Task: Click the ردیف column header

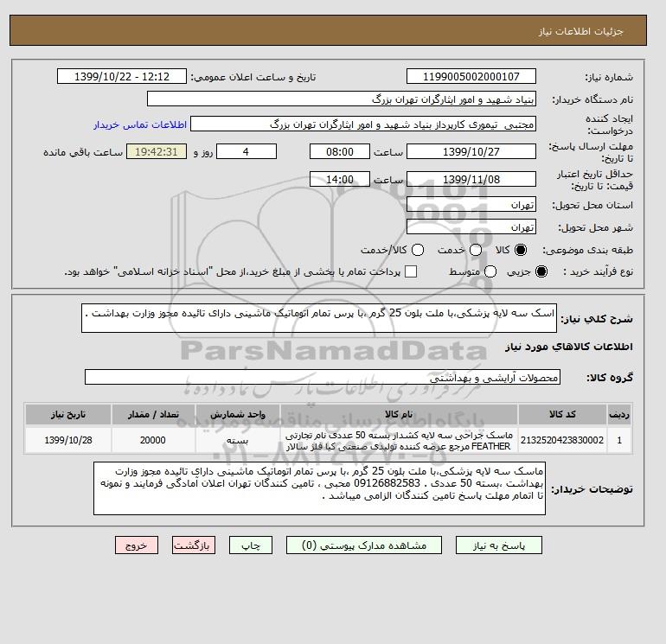Action: pos(619,414)
